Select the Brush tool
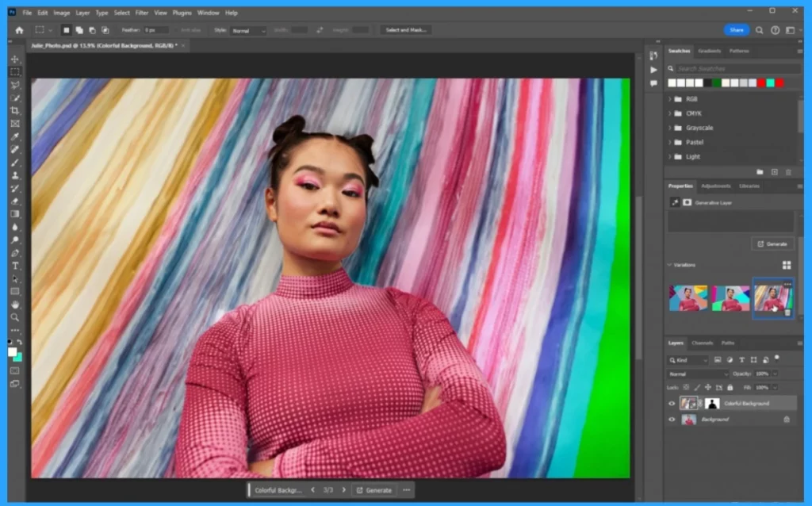The width and height of the screenshot is (812, 506). pos(15,163)
